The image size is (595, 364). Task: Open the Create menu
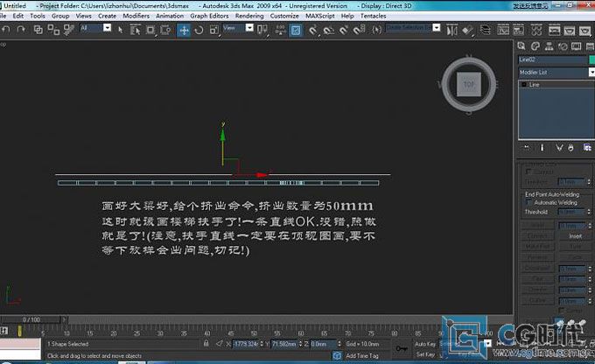click(x=107, y=16)
